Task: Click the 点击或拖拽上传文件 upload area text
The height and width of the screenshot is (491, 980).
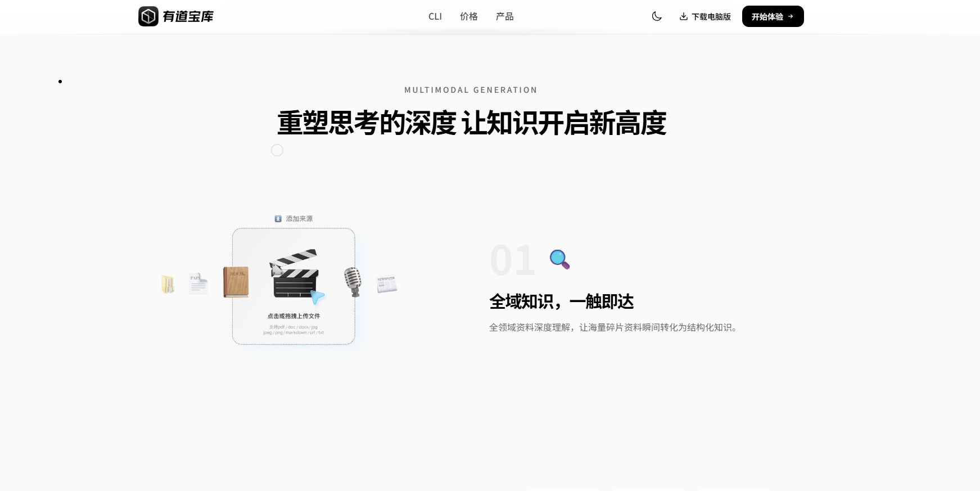Action: tap(293, 316)
